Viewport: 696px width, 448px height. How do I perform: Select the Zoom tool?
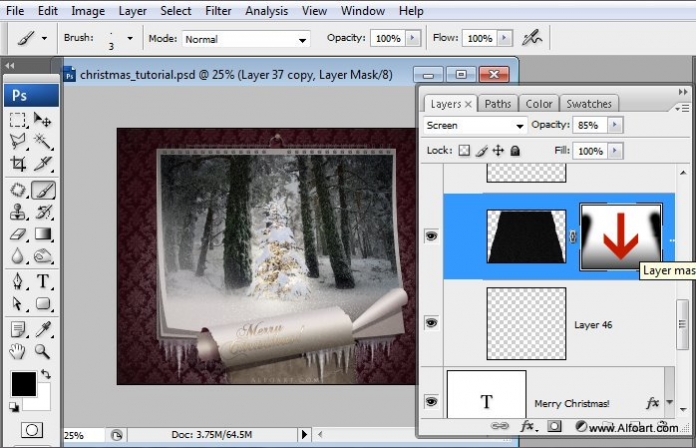(43, 352)
